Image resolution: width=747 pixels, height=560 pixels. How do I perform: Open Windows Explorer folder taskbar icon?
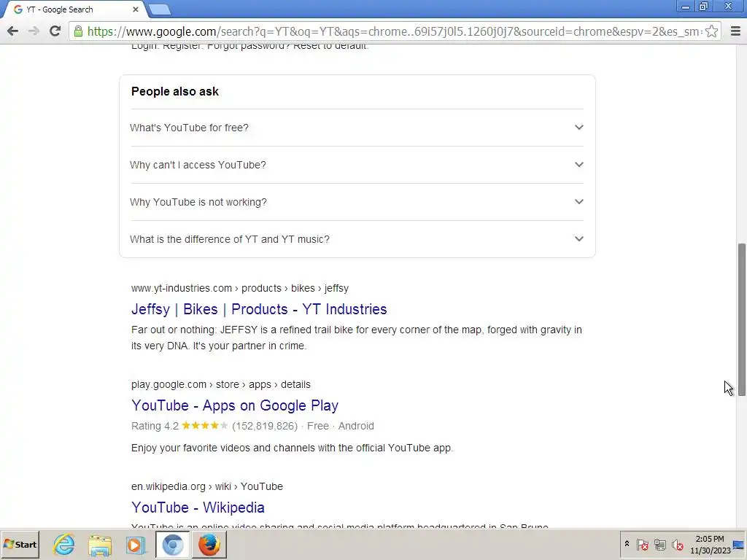pyautogui.click(x=99, y=544)
